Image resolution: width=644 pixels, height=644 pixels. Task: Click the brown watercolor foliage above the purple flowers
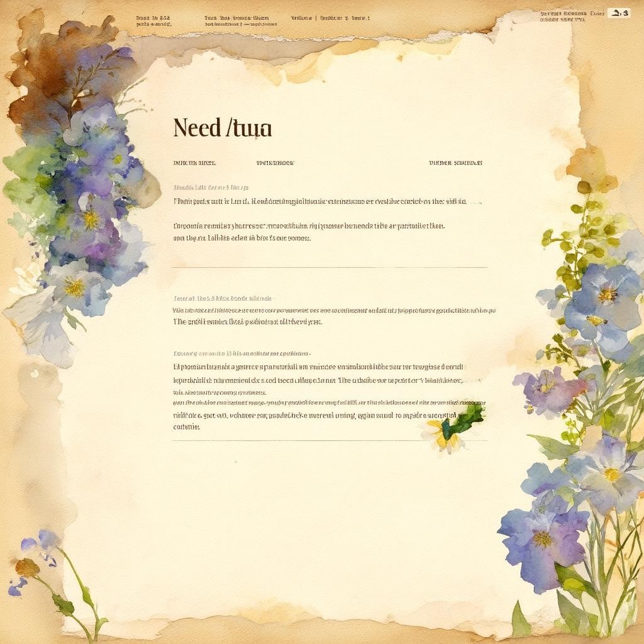click(x=63, y=69)
